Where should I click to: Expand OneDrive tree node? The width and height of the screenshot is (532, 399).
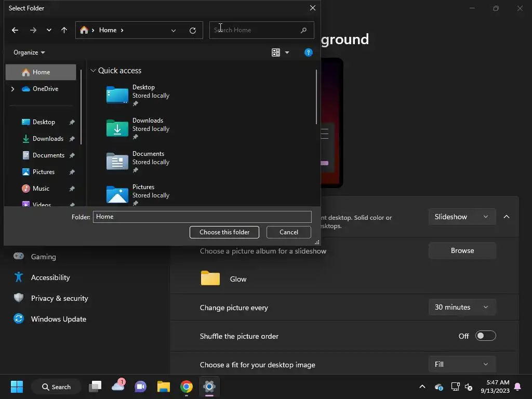(12, 89)
